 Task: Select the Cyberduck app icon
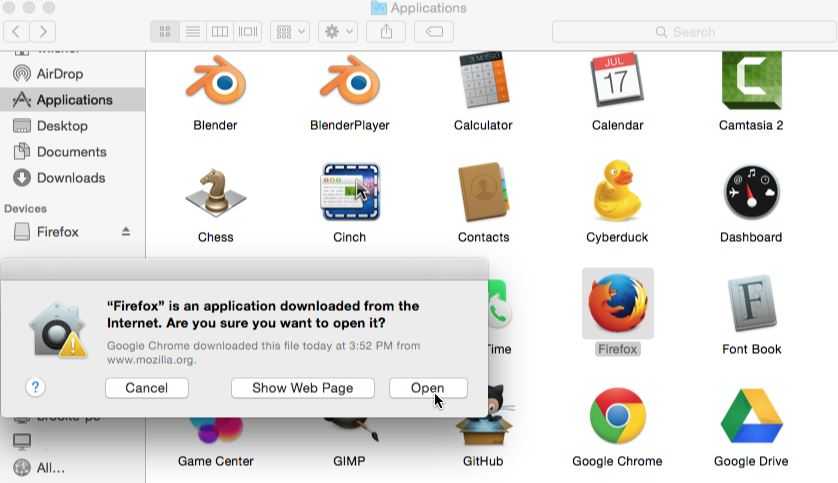(x=617, y=191)
